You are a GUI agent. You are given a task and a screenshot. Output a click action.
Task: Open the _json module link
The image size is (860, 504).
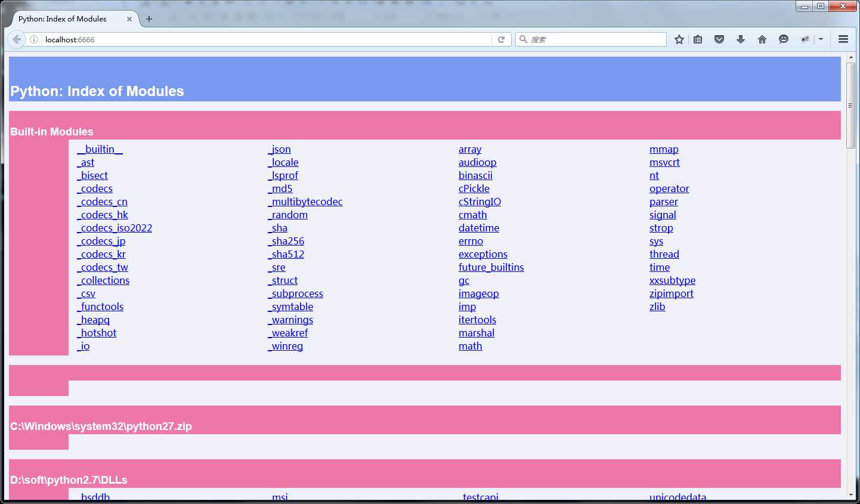(279, 149)
